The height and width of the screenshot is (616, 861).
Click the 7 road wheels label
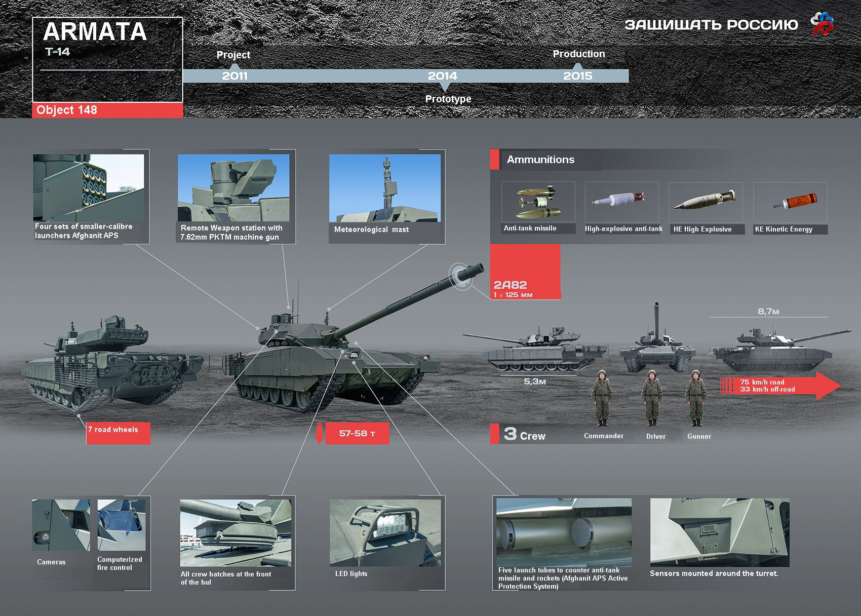coord(118,433)
